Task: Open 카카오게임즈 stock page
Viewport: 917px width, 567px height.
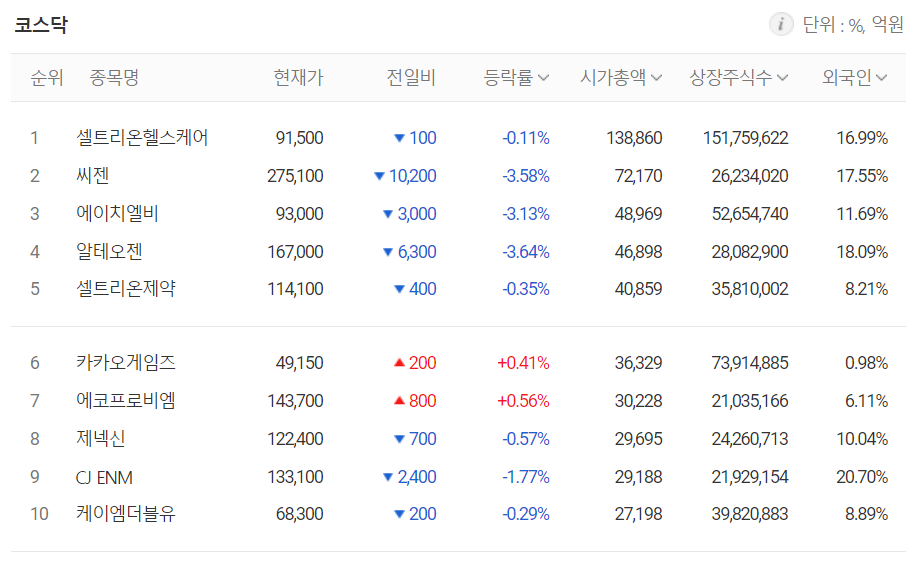Action: (x=126, y=363)
